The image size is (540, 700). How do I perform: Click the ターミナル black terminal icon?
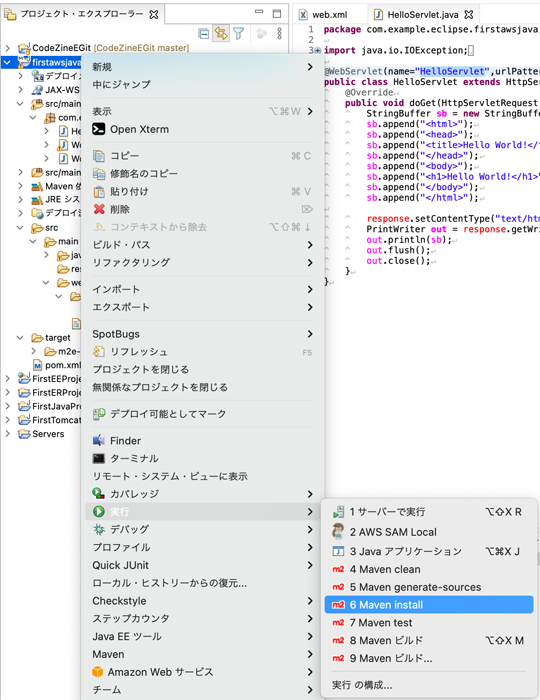99,458
